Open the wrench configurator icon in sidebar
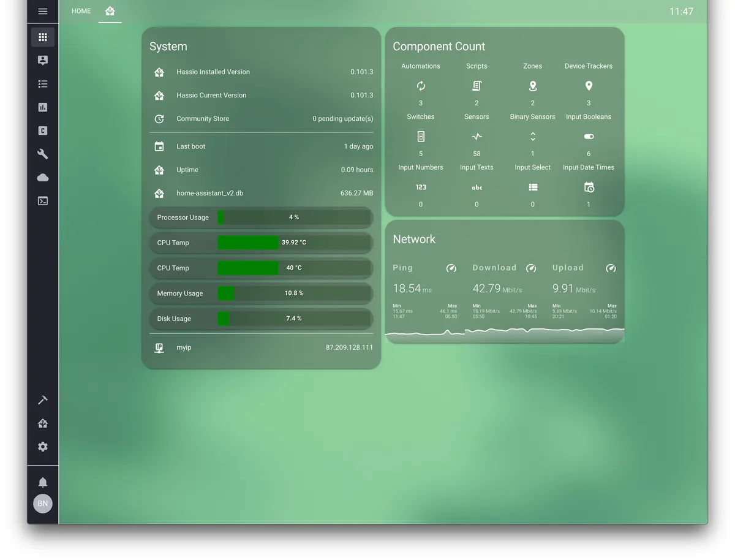The height and width of the screenshot is (560, 735). coord(42,154)
